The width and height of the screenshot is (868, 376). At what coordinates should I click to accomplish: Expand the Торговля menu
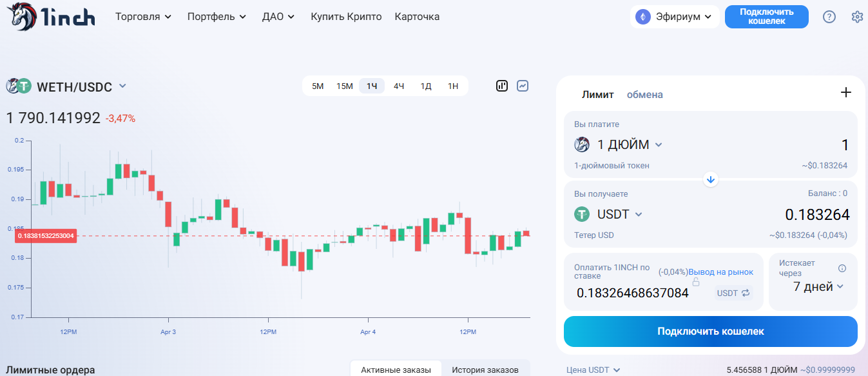click(143, 17)
